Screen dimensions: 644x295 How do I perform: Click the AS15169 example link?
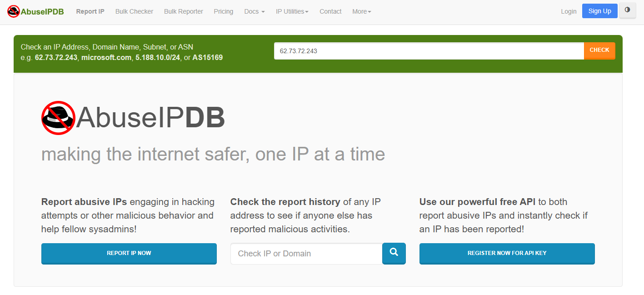tap(207, 58)
